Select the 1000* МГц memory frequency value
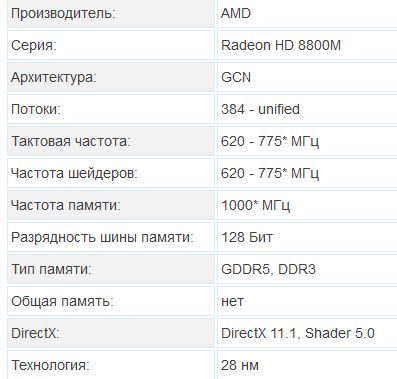The image size is (397, 379). (255, 205)
